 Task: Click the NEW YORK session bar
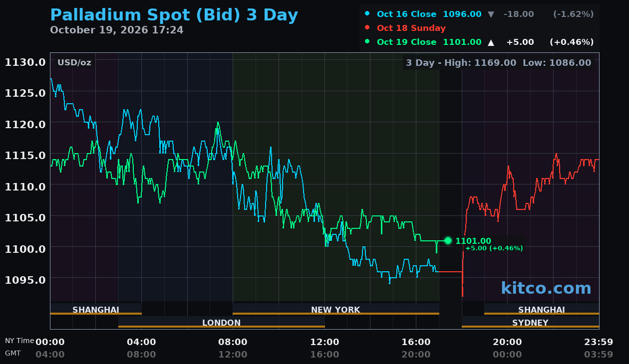[x=336, y=310]
